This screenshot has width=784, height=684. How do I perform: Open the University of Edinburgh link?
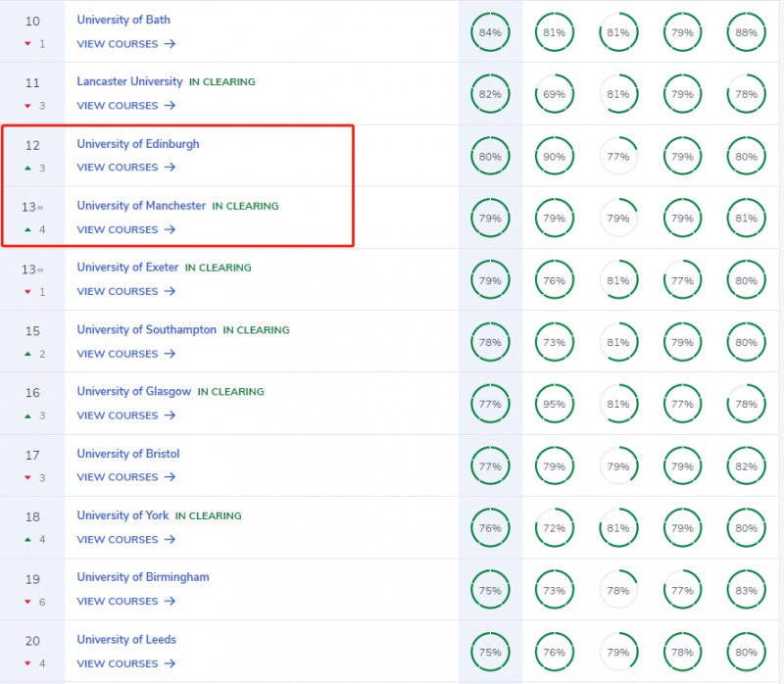coord(138,144)
